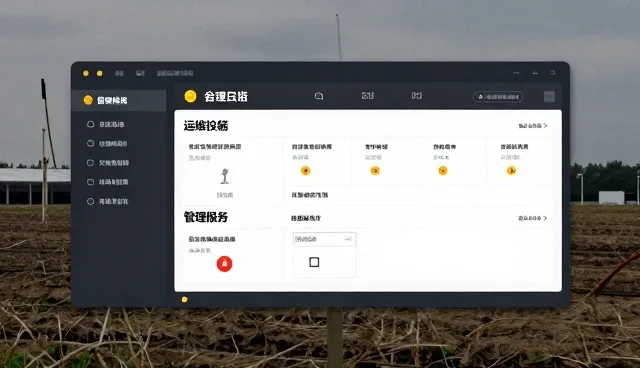
Task: Open dropdown field in 管理服务 section
Action: [324, 239]
